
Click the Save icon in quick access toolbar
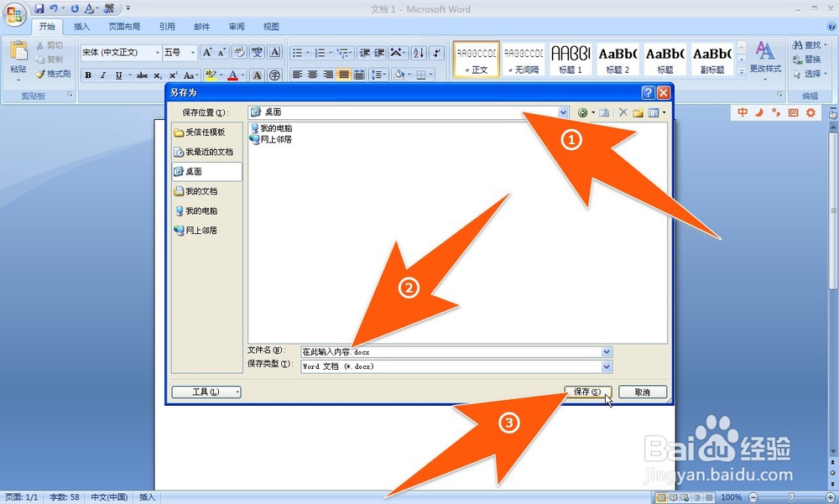[x=39, y=8]
